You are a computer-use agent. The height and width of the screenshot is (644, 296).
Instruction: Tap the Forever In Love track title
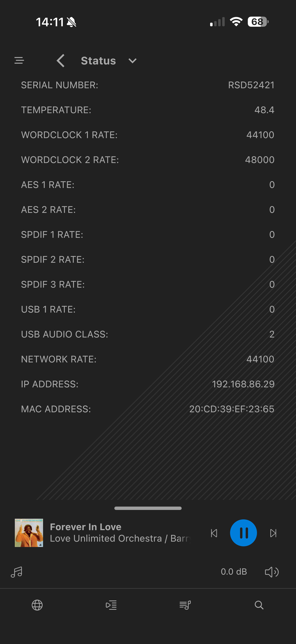(x=86, y=527)
